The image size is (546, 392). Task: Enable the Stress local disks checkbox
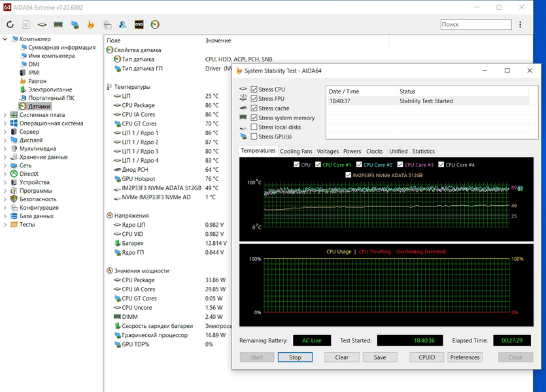tap(254, 127)
